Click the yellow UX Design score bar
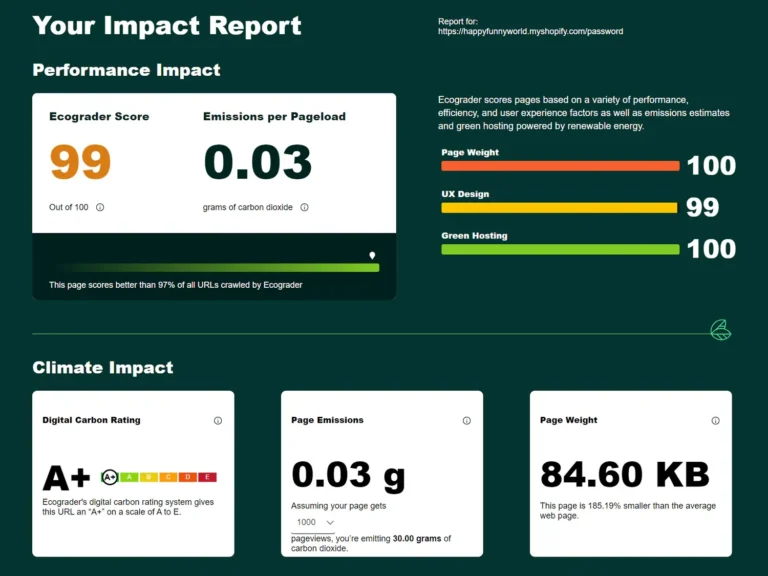This screenshot has height=576, width=768. coord(559,208)
